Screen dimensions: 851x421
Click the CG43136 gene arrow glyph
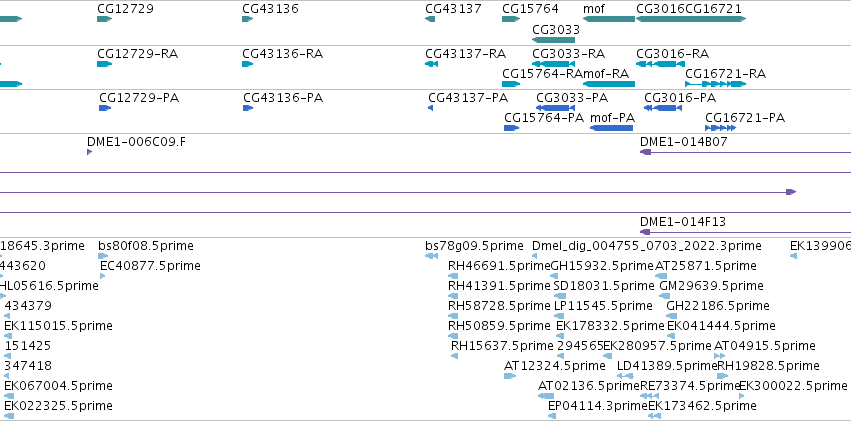(x=247, y=19)
